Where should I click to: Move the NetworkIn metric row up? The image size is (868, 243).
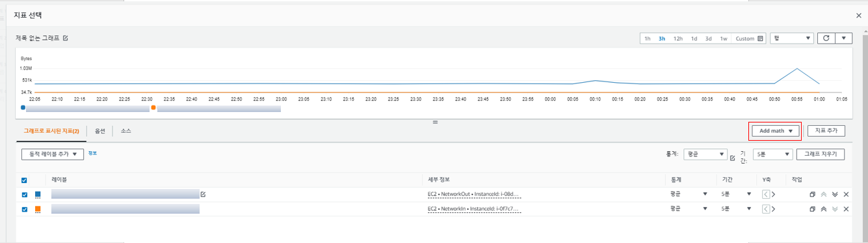[823, 209]
